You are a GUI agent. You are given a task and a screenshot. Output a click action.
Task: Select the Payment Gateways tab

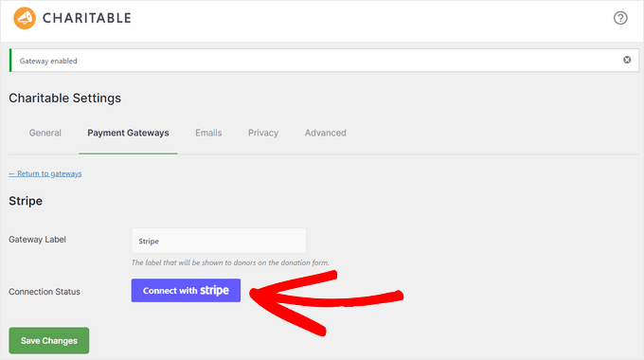(128, 133)
